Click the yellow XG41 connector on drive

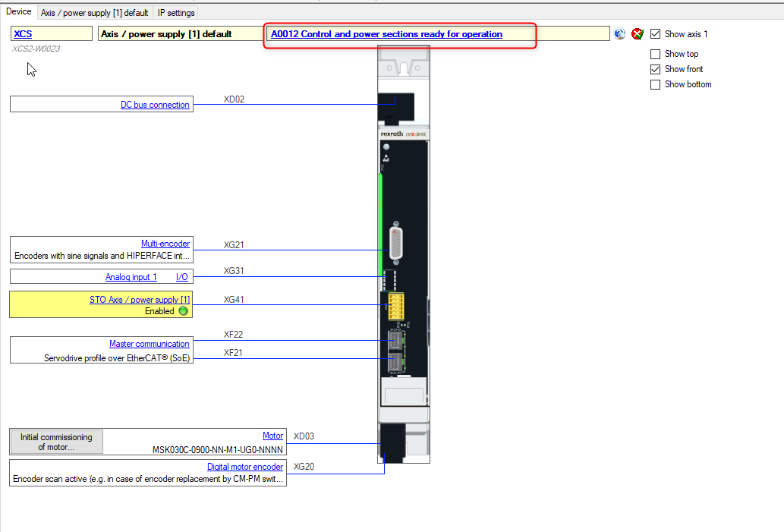[395, 307]
